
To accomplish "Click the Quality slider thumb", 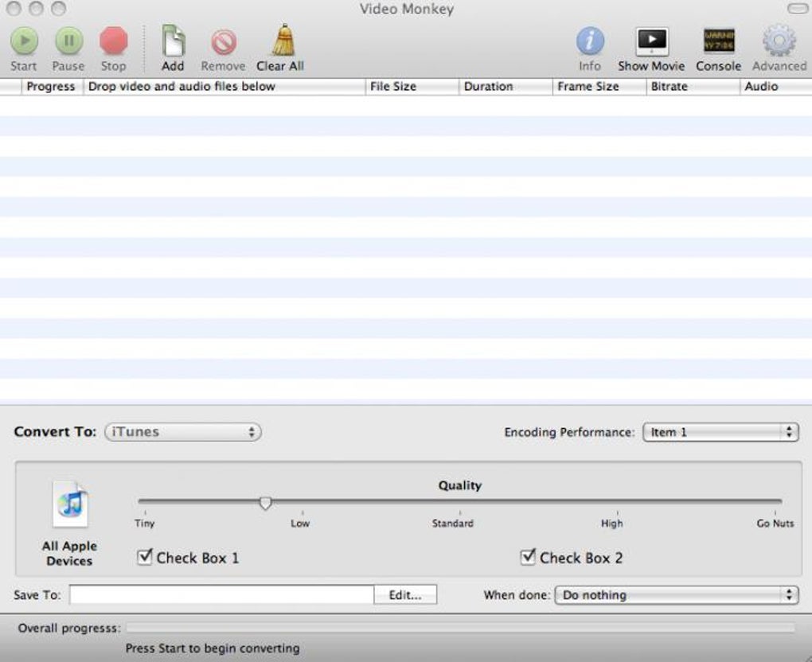I will click(265, 503).
